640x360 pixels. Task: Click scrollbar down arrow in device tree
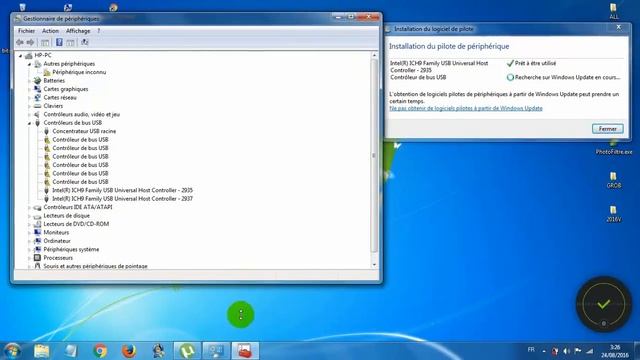click(x=374, y=265)
